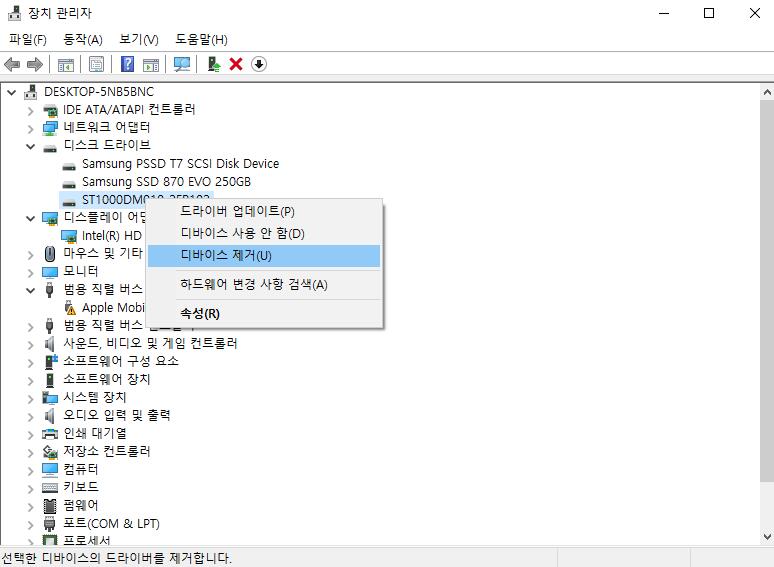Image resolution: width=774 pixels, height=567 pixels.
Task: Select Samsung PSSD T7 SCSI Disk Device
Action: point(180,164)
